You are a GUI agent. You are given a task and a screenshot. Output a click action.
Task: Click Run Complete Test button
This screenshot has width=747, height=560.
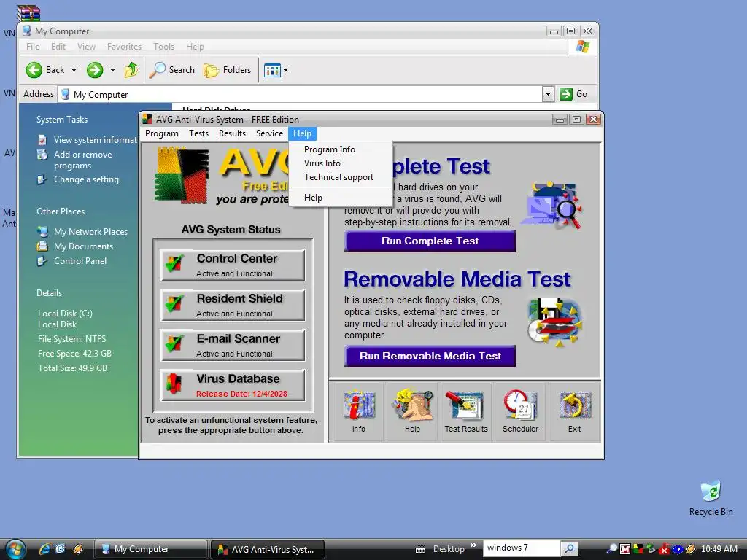pyautogui.click(x=430, y=241)
